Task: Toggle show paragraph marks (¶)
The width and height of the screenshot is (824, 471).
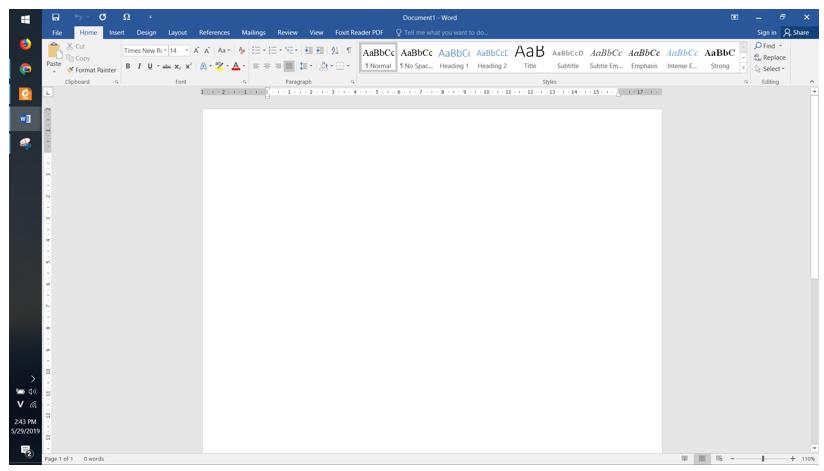Action: point(348,50)
